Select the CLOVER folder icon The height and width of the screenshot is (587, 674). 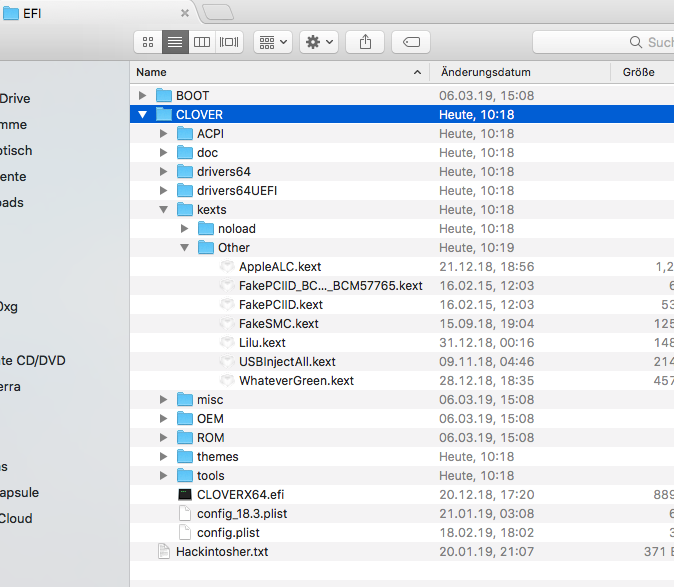point(164,114)
